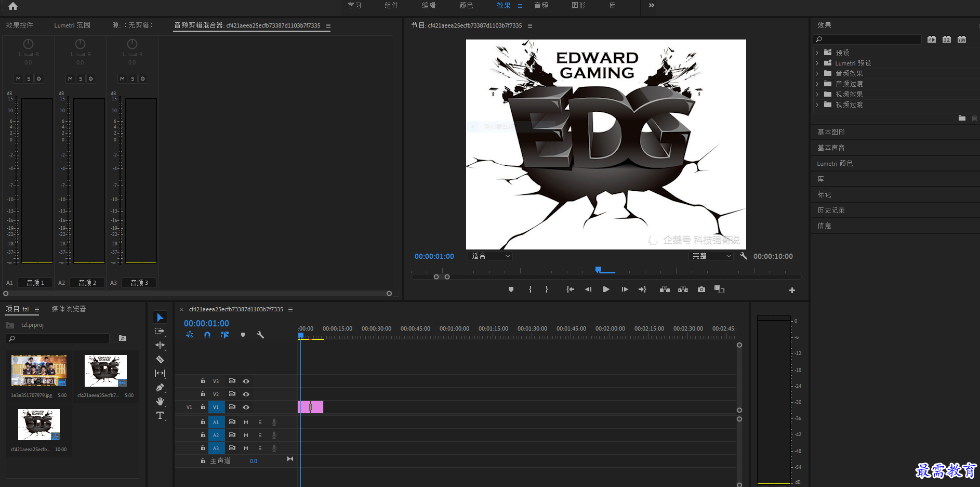
Task: Select the Razor tool
Action: [160, 359]
